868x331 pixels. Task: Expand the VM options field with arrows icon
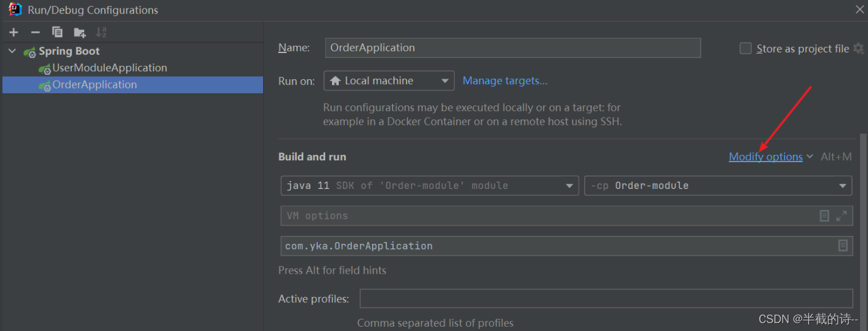point(841,216)
